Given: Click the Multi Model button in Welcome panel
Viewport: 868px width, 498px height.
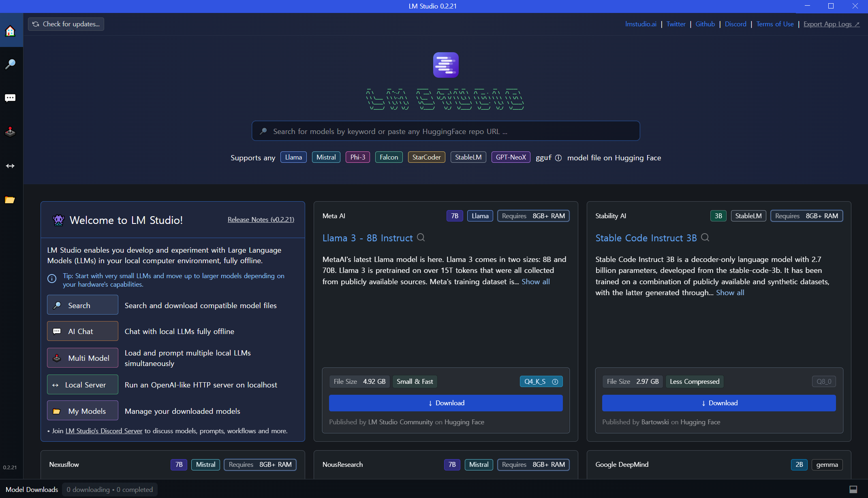Looking at the screenshot, I should pyautogui.click(x=83, y=358).
